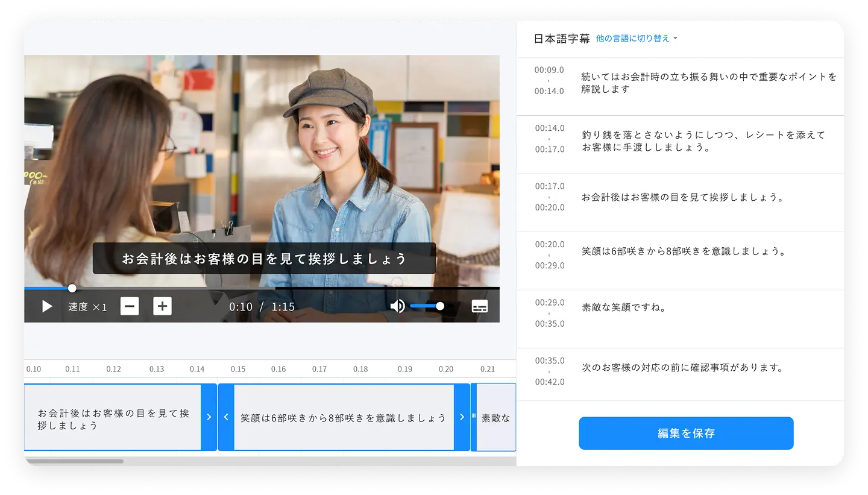Image resolution: width=868 pixels, height=495 pixels.
Task: Click right arrow handle of first timeline clip
Action: (x=209, y=417)
